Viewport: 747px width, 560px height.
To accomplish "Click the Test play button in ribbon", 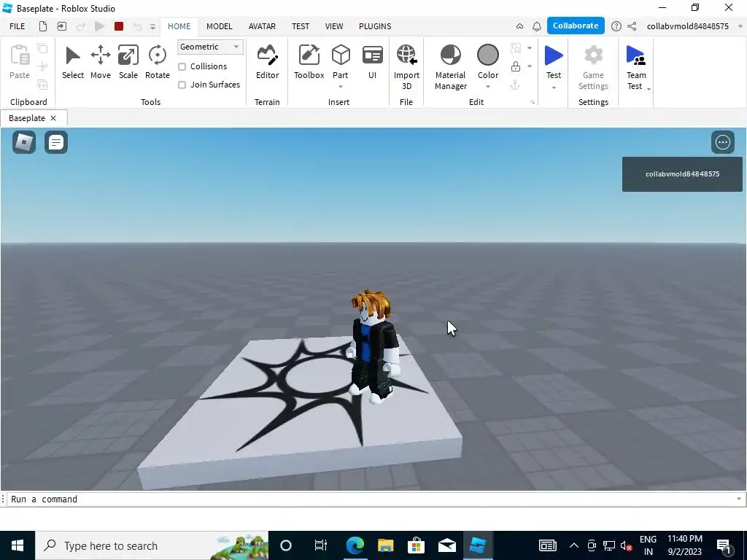I will pyautogui.click(x=554, y=56).
